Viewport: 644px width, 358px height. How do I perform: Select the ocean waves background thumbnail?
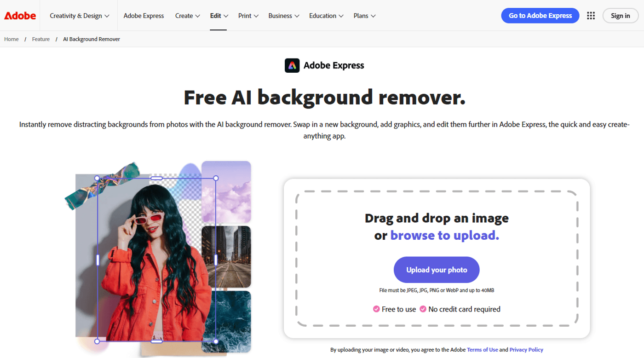tap(226, 321)
